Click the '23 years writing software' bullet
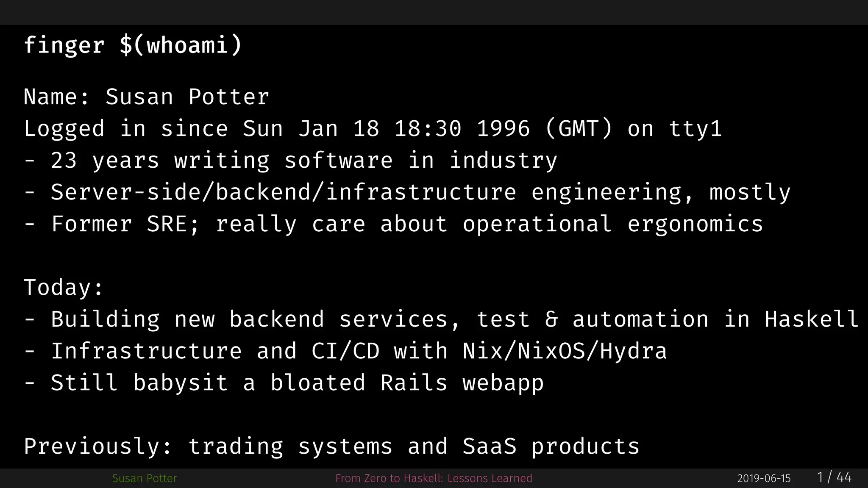The height and width of the screenshot is (488, 868). pyautogui.click(x=291, y=161)
